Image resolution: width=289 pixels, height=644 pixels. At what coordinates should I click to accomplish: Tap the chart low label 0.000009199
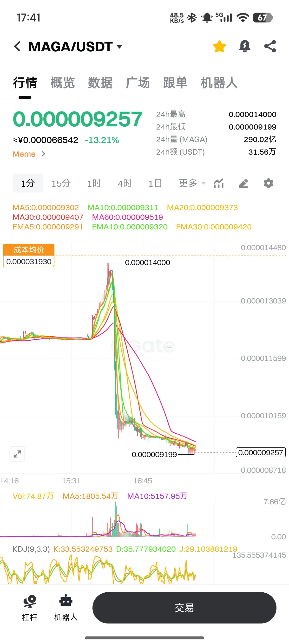154,454
